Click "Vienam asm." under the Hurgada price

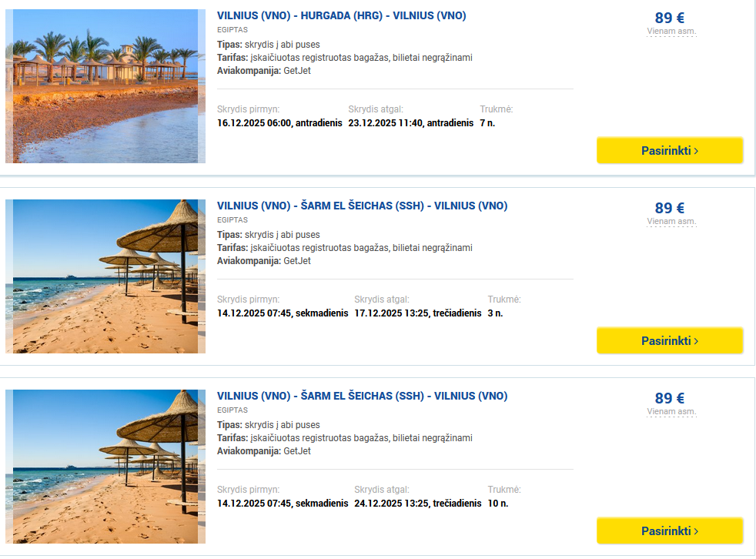click(x=671, y=32)
